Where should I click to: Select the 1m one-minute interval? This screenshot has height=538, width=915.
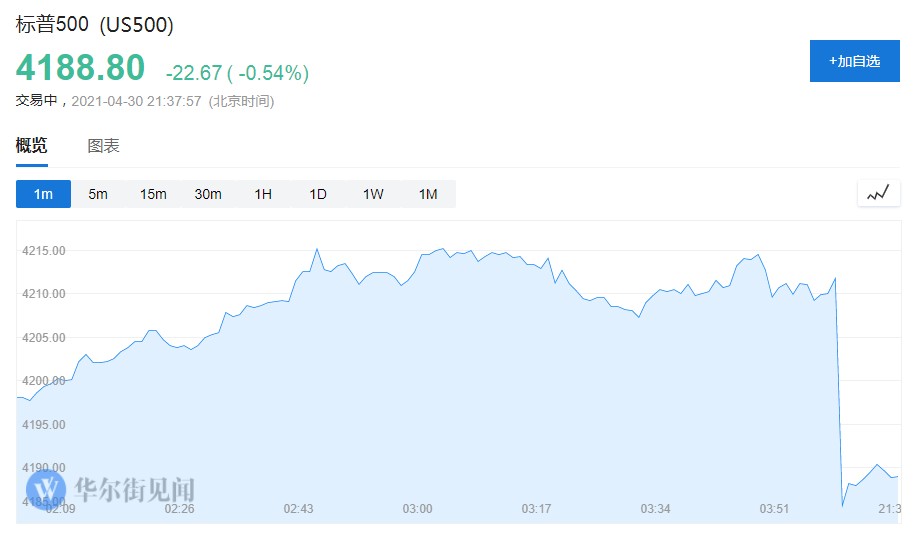click(x=43, y=194)
